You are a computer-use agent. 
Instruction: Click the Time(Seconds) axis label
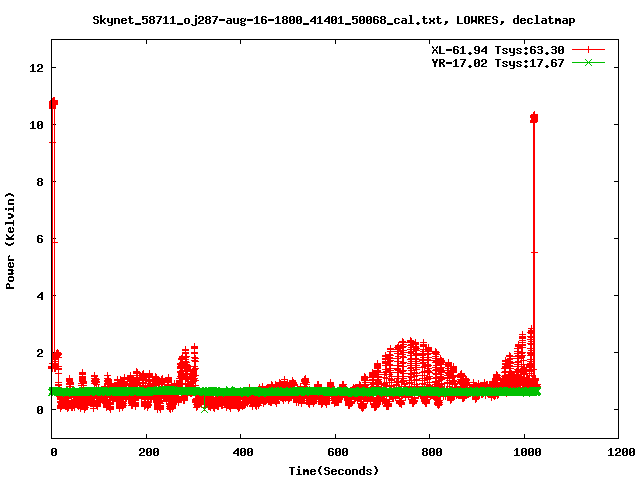333,471
